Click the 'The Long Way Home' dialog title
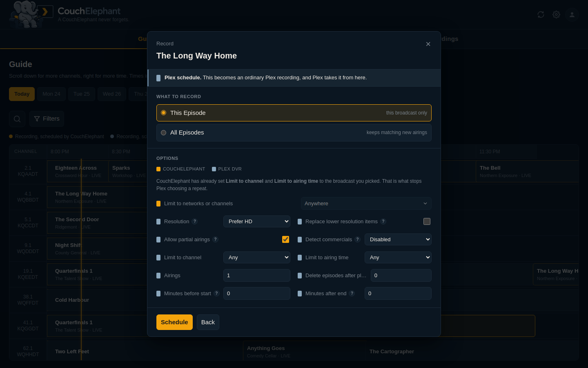588x368 pixels. tap(196, 56)
